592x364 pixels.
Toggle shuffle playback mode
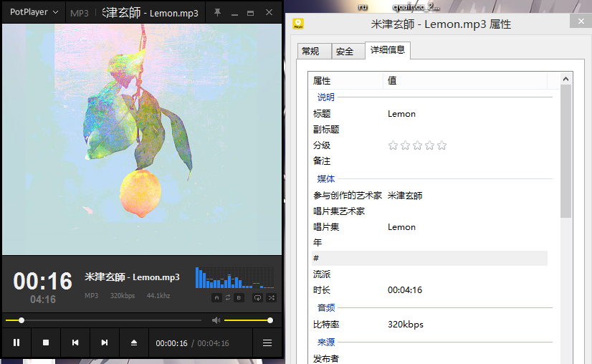(x=271, y=297)
